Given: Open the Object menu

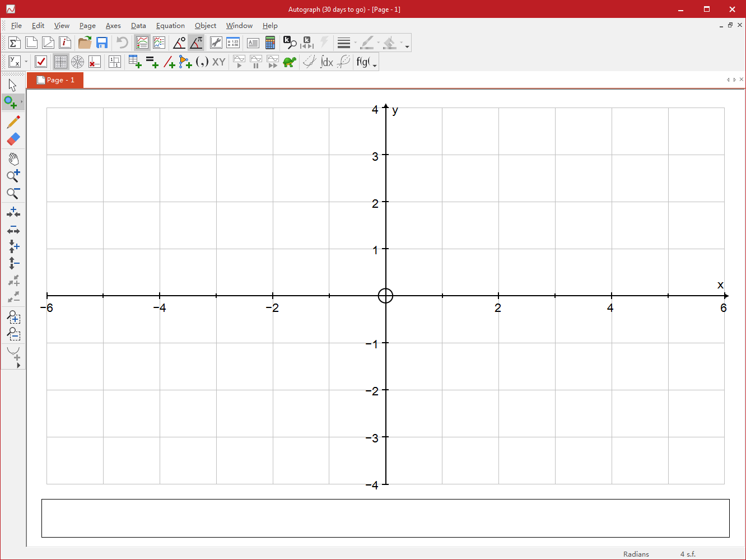Looking at the screenshot, I should [x=206, y=26].
